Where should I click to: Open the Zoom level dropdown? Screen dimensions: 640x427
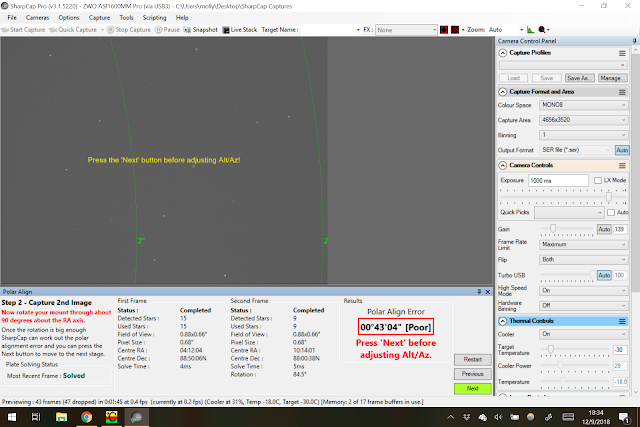(x=506, y=30)
